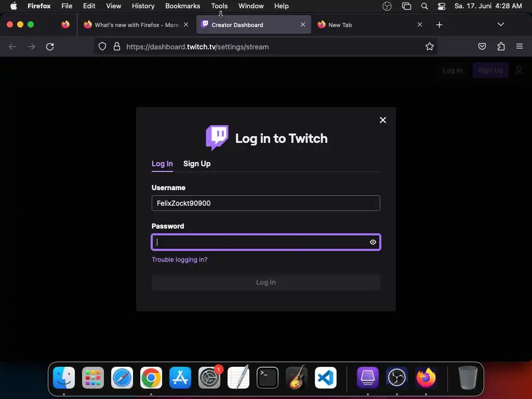Open the File menu
The image size is (532, 399).
tap(66, 6)
